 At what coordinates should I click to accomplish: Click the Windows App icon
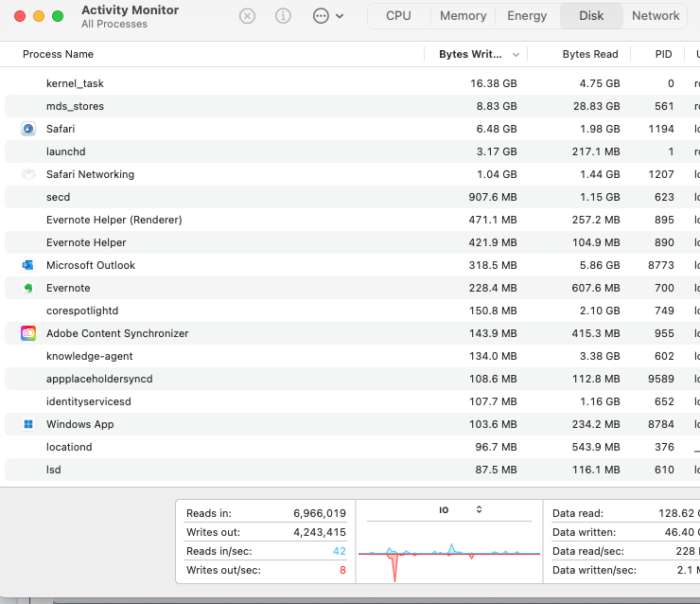tap(28, 424)
